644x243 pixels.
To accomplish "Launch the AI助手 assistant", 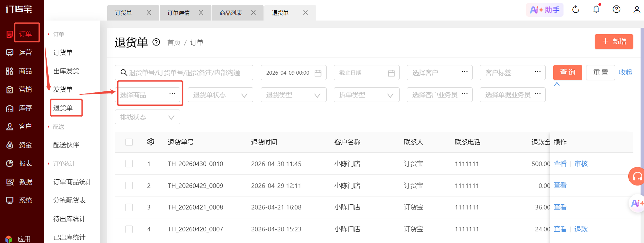I will [545, 10].
